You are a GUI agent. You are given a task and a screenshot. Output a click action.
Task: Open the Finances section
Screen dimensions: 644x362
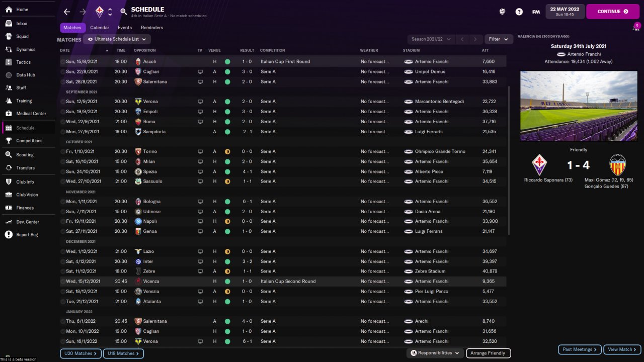click(x=28, y=208)
